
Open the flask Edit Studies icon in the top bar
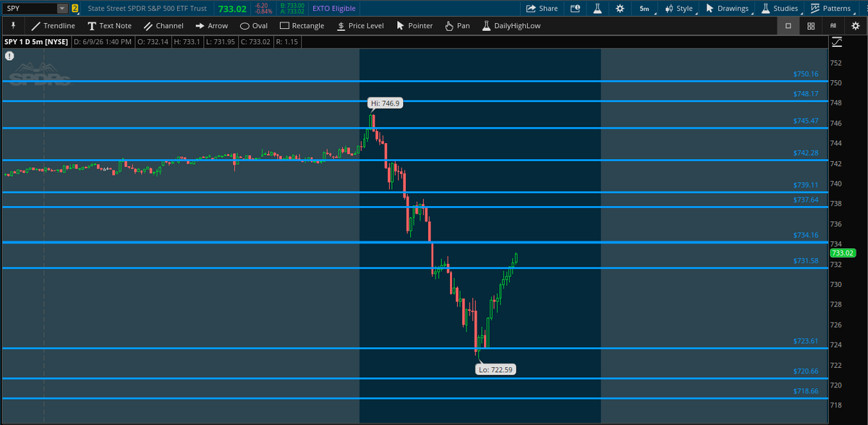pos(597,9)
